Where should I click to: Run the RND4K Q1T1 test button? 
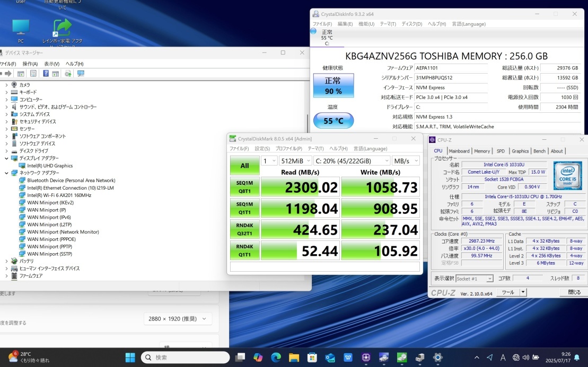(244, 250)
